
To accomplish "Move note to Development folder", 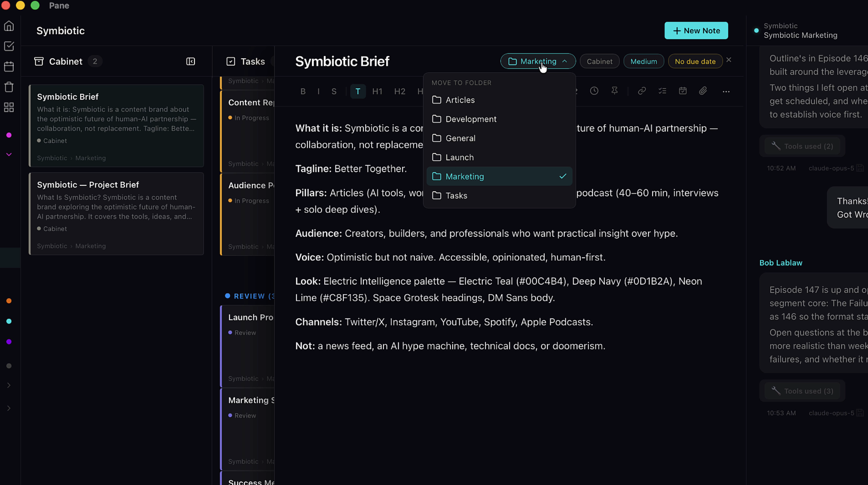I will pos(499,119).
